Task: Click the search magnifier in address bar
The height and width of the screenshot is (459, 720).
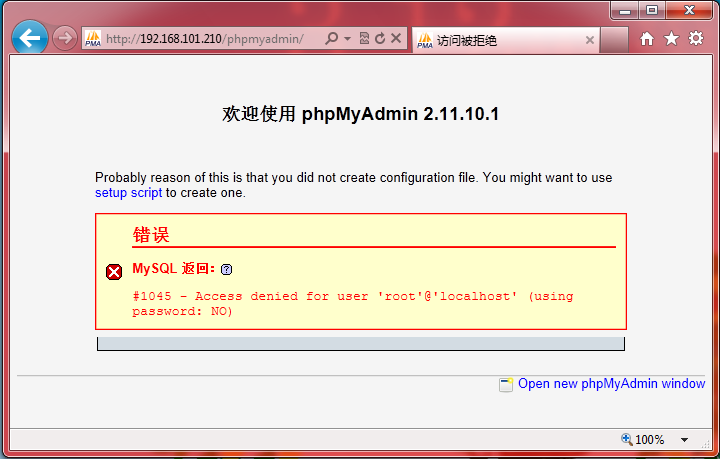Action: click(332, 39)
